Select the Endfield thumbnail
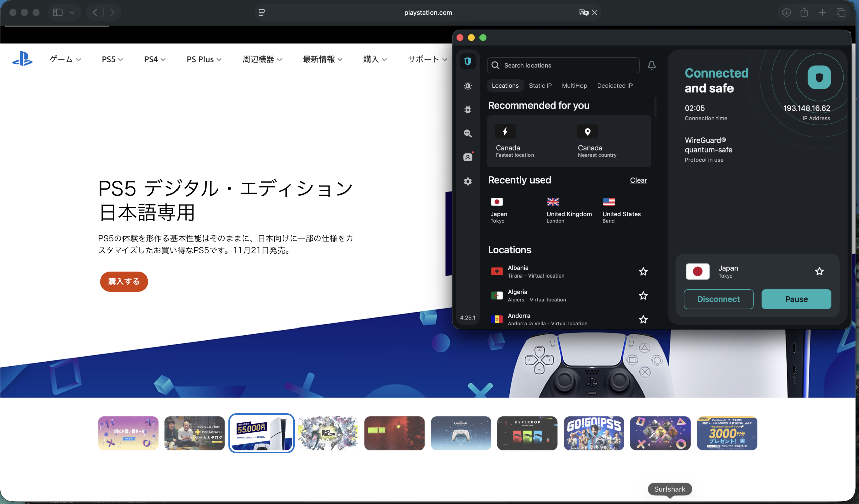 (x=327, y=433)
